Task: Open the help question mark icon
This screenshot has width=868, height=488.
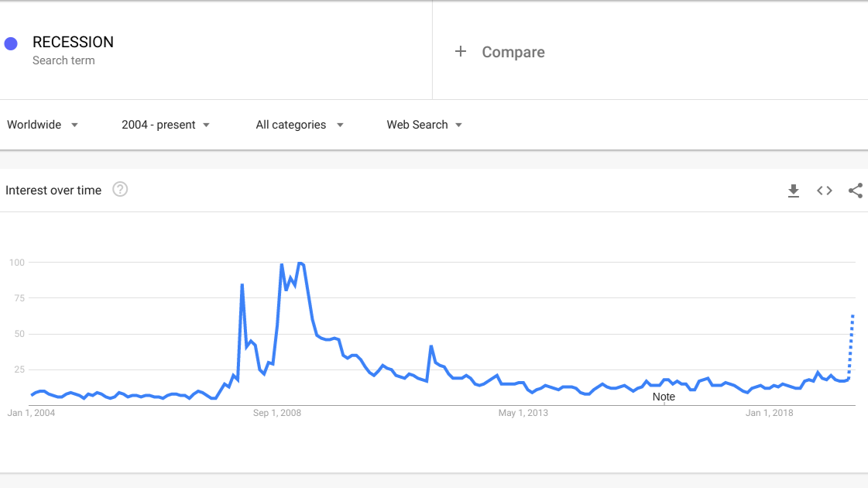Action: 120,190
